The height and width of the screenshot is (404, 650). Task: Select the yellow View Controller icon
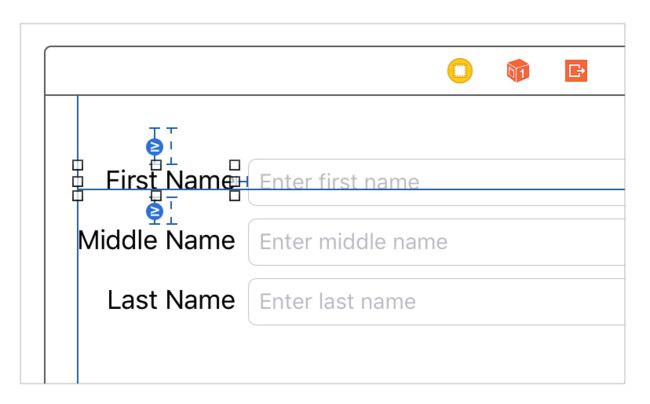coord(460,71)
